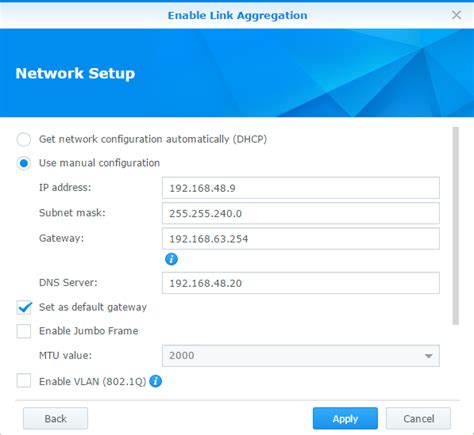The image size is (474, 435).
Task: Click the info icon next to Enable VLAN
Action: [x=155, y=381]
